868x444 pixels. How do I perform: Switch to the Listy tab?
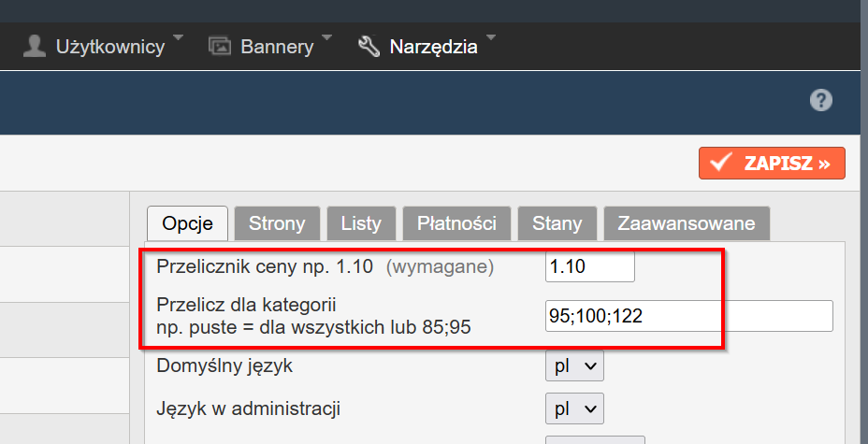click(361, 223)
